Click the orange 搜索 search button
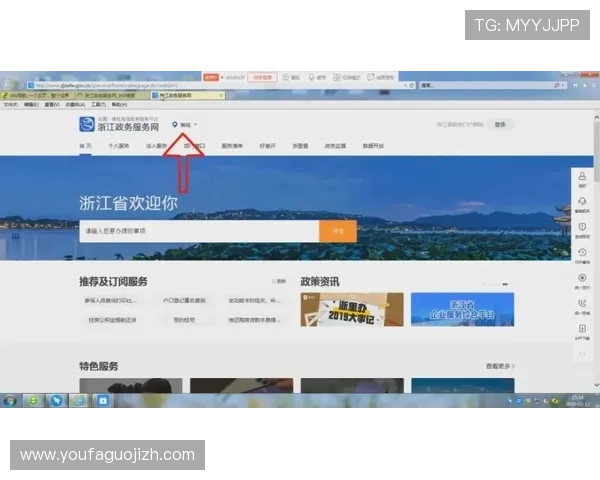 [x=338, y=231]
